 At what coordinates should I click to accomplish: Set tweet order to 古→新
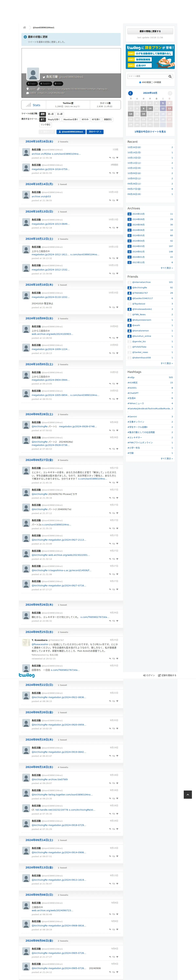(60, 114)
